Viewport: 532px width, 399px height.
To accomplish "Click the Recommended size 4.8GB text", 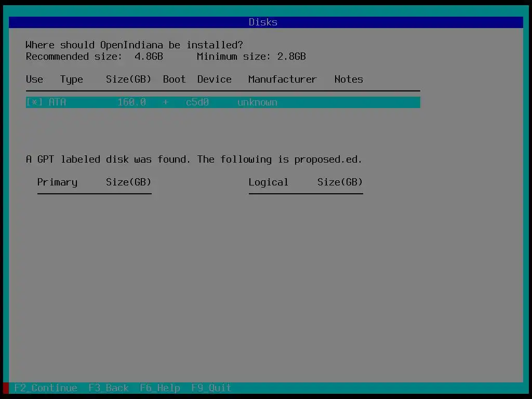I will [x=95, y=56].
